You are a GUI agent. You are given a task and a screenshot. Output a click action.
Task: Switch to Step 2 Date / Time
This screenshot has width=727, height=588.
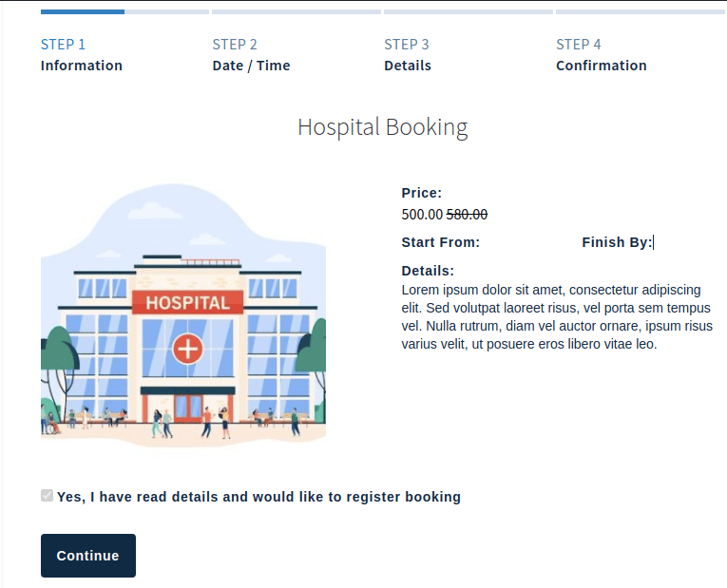pos(251,55)
